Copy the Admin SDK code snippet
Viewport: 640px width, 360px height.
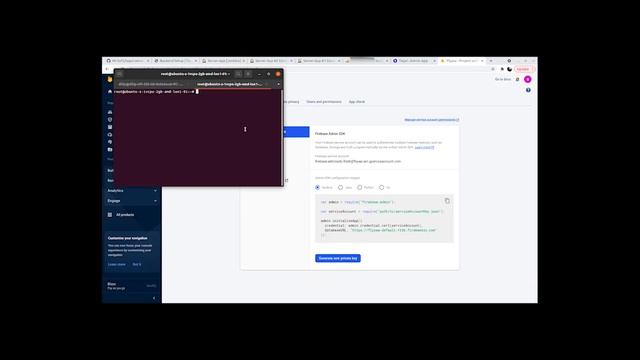click(x=447, y=201)
